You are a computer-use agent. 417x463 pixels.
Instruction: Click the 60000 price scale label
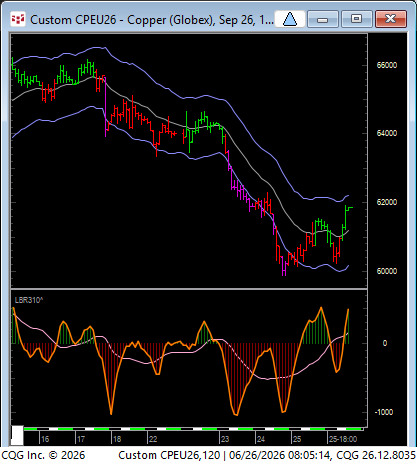387,271
